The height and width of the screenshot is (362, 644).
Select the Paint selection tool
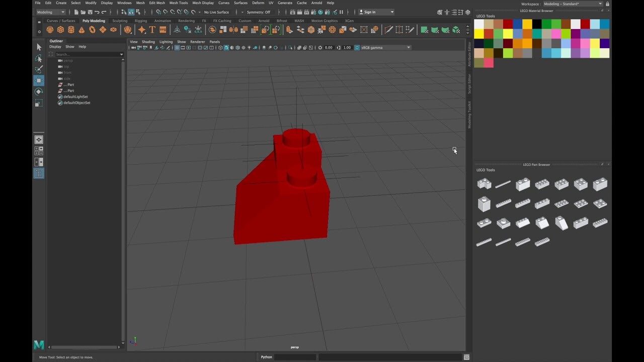tap(39, 69)
